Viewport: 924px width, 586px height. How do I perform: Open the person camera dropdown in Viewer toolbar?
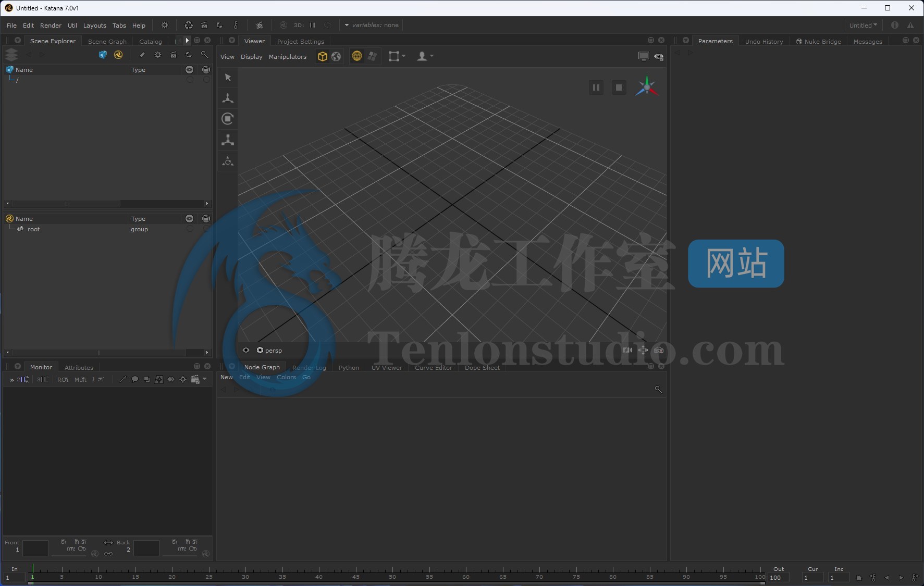(x=425, y=56)
